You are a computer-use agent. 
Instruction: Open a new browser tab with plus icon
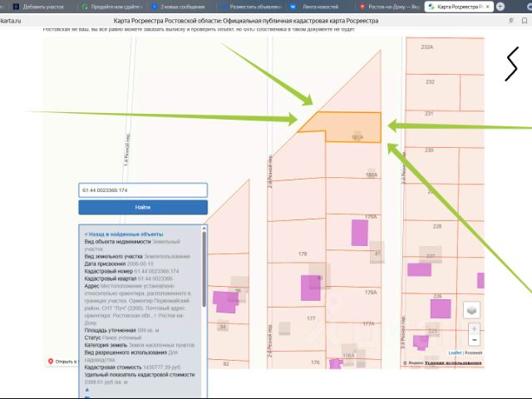click(x=500, y=7)
